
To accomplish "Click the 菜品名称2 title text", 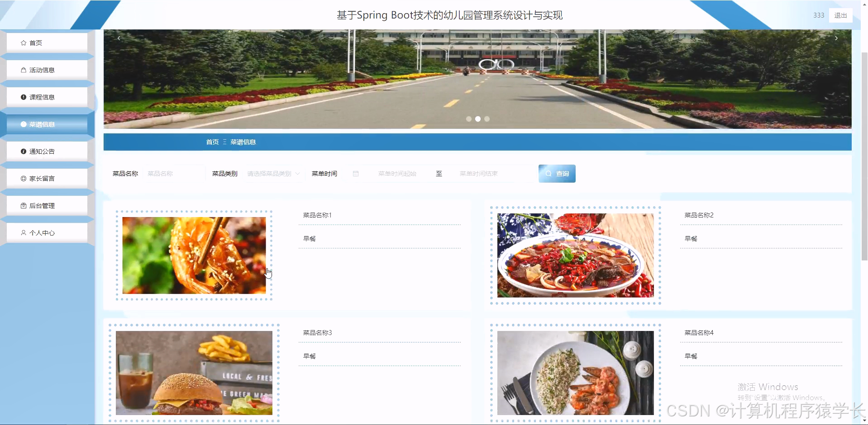I will pyautogui.click(x=699, y=215).
